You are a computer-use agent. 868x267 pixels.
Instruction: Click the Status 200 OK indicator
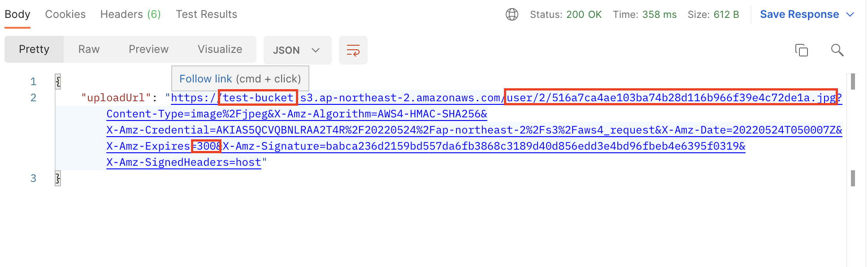point(566,14)
